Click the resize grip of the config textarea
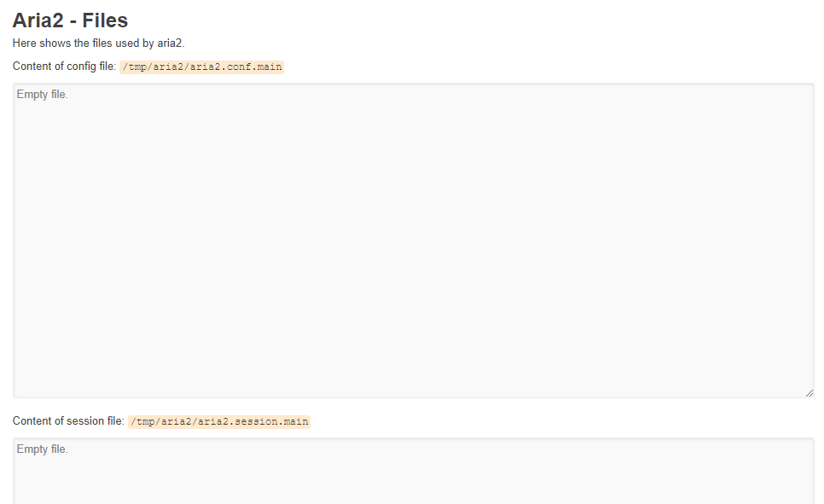 (809, 391)
